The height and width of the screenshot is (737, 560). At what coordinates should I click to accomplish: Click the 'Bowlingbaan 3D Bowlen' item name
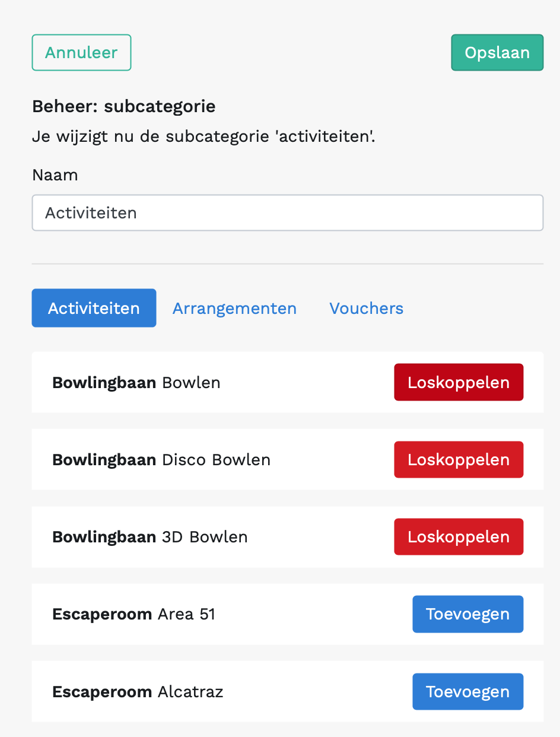pos(150,537)
